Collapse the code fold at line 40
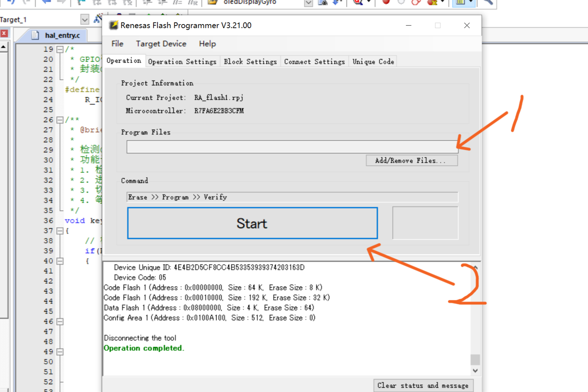 pyautogui.click(x=60, y=261)
